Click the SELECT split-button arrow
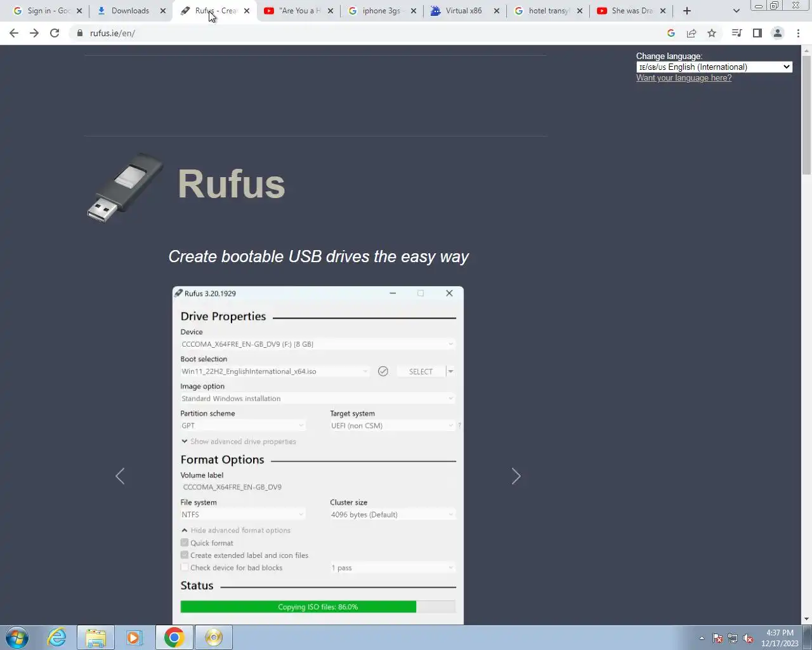The width and height of the screenshot is (812, 650). [x=451, y=371]
